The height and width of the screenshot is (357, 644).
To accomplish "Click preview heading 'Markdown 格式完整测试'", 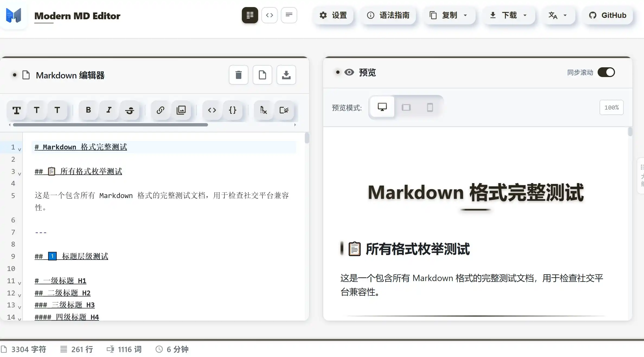I will (476, 192).
